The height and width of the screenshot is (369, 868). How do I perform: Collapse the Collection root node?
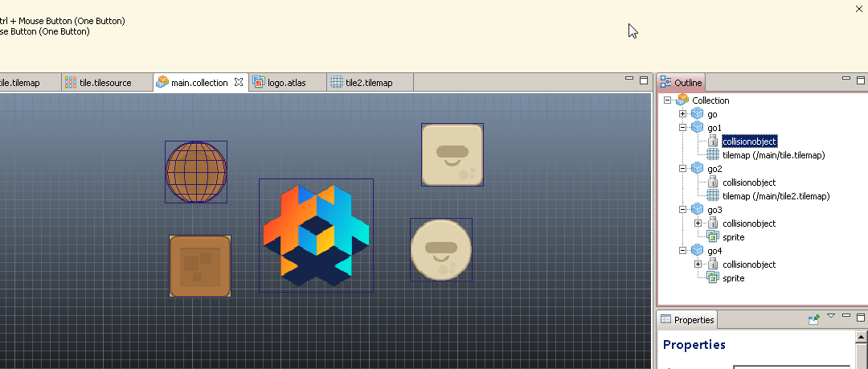pyautogui.click(x=668, y=100)
